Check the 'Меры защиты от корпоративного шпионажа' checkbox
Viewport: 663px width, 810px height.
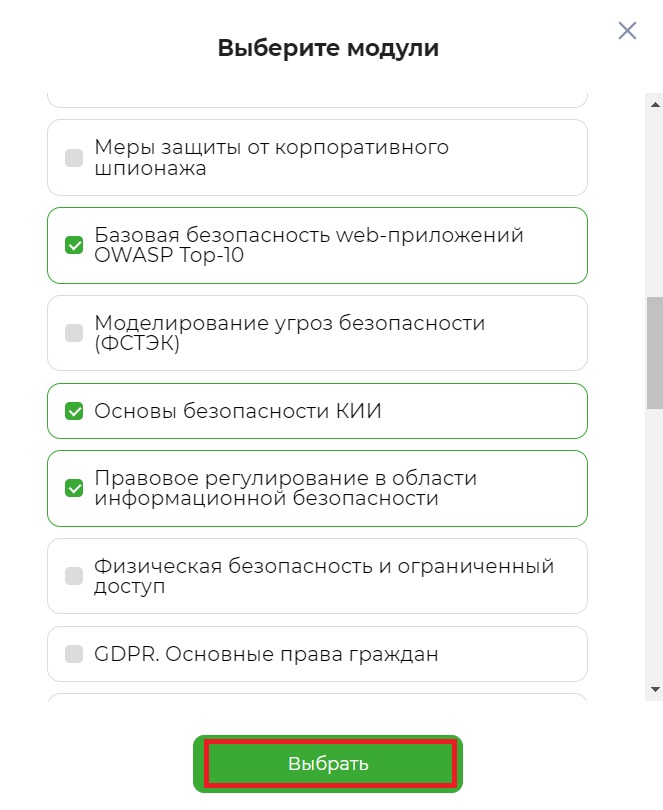coord(74,158)
